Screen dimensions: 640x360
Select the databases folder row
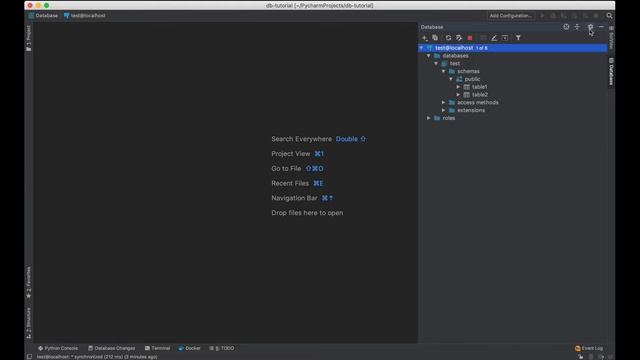point(513,56)
